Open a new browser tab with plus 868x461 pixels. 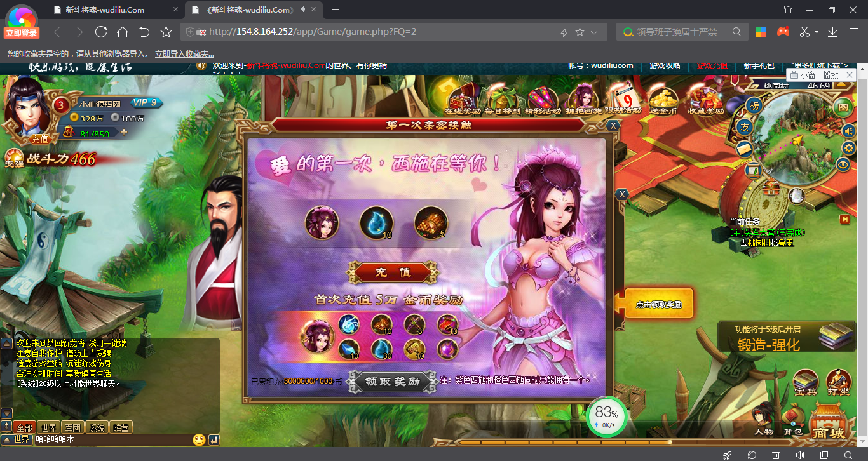(x=336, y=10)
